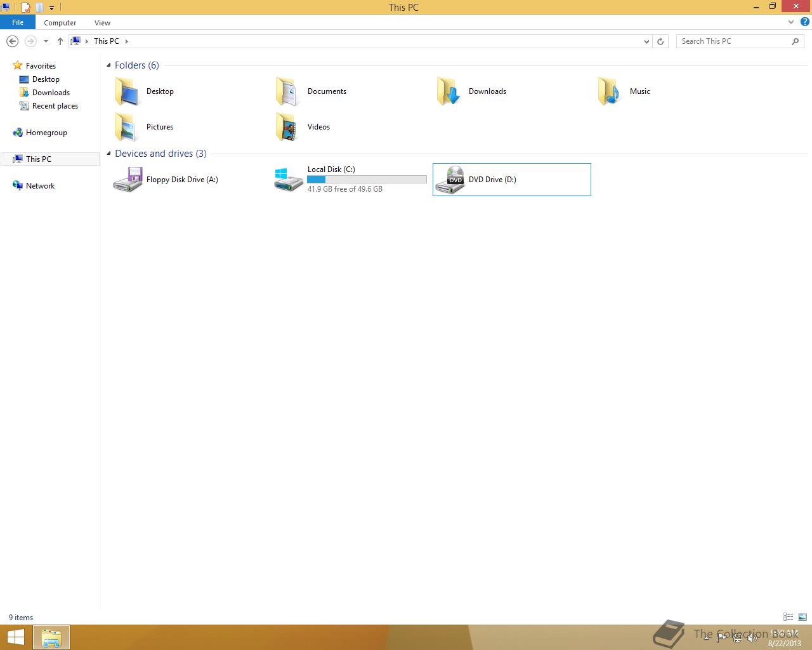
Task: Open the Computer ribbon tab
Action: 60,22
